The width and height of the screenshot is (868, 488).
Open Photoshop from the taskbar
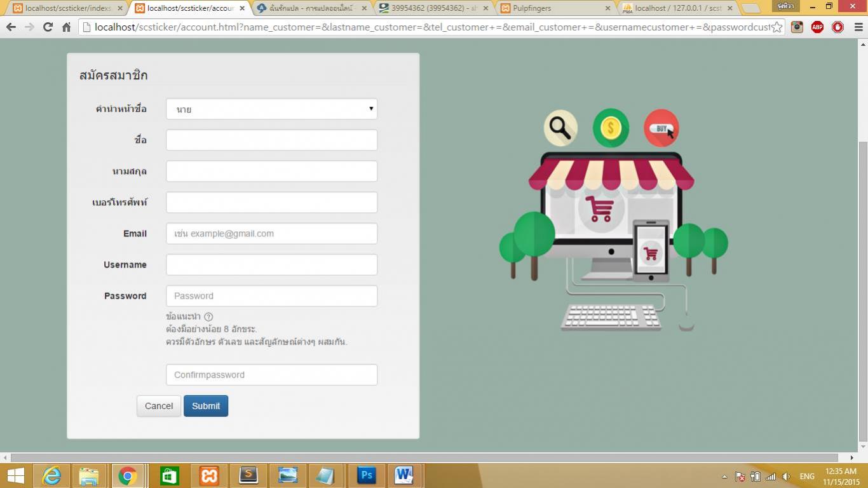point(366,475)
